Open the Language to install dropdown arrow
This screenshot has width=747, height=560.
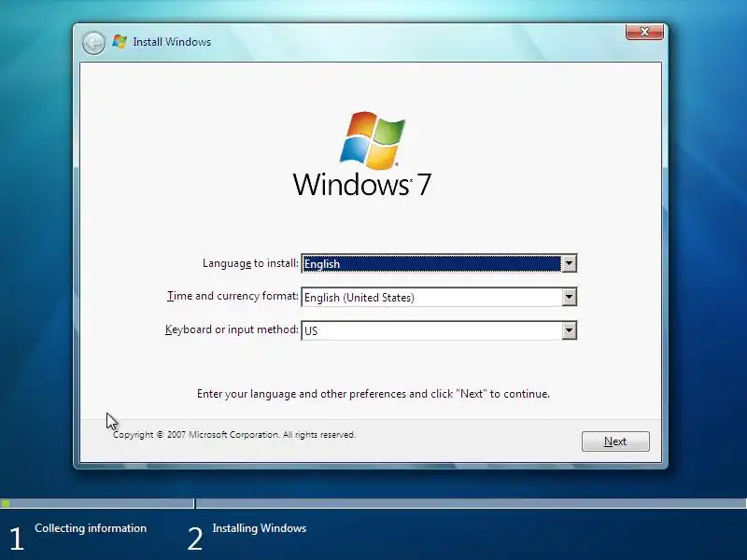pyautogui.click(x=569, y=263)
